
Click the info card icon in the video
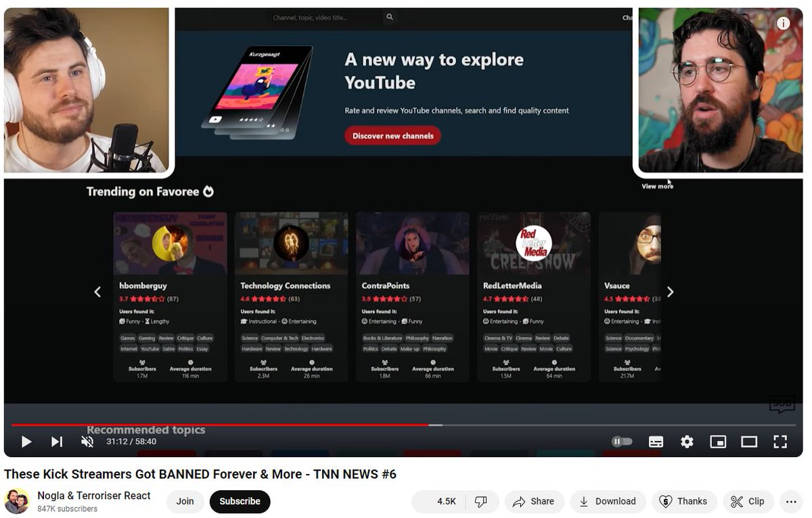(x=783, y=23)
